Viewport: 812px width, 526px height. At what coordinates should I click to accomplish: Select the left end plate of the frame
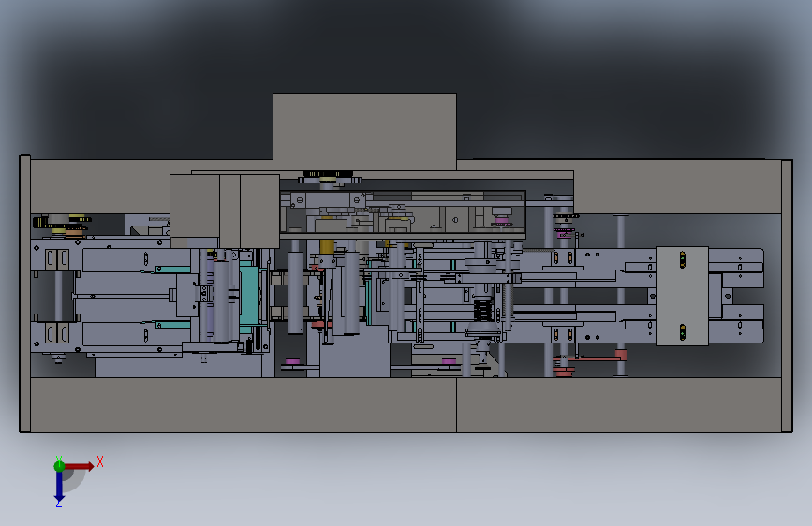(25, 294)
